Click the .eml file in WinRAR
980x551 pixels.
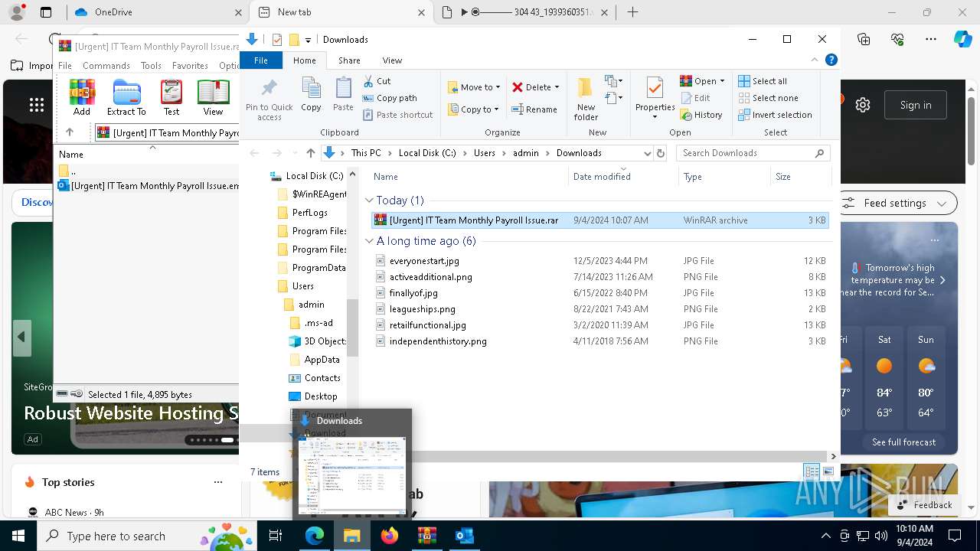pyautogui.click(x=149, y=185)
